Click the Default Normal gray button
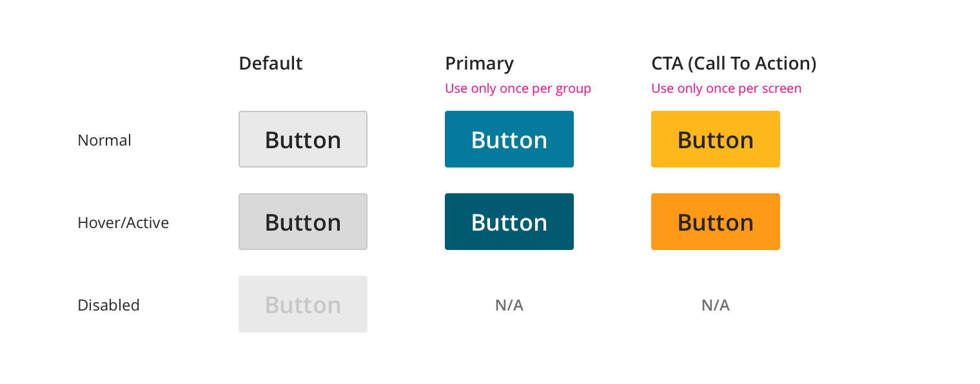980x384 pixels. [303, 139]
